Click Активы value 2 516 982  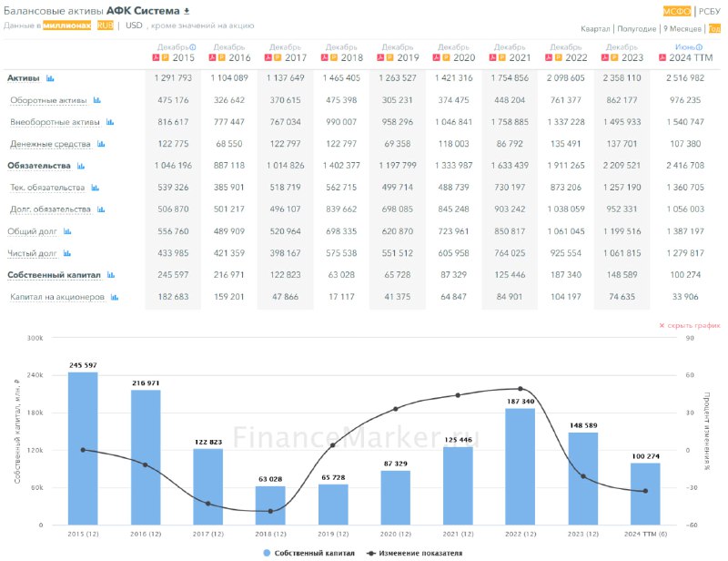685,78
